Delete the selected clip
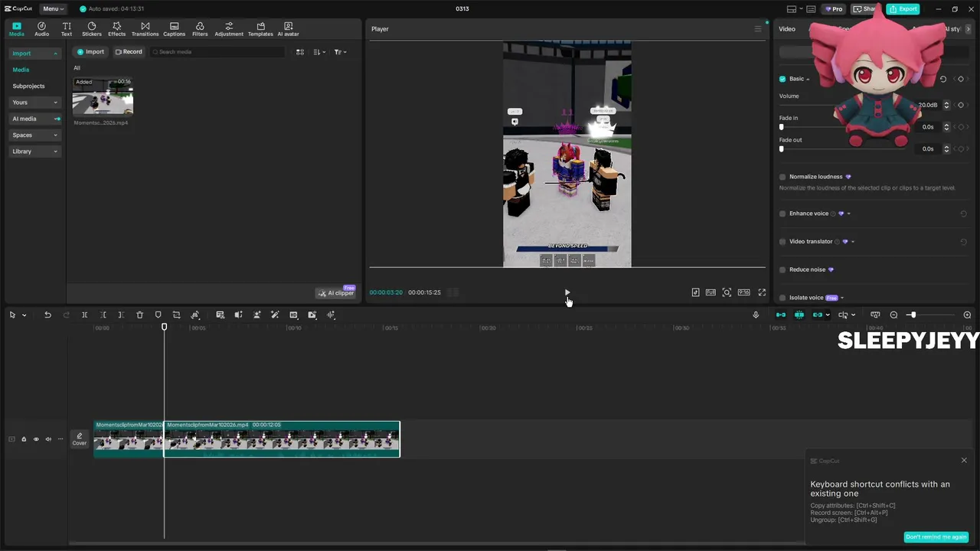The height and width of the screenshot is (551, 980). click(139, 315)
